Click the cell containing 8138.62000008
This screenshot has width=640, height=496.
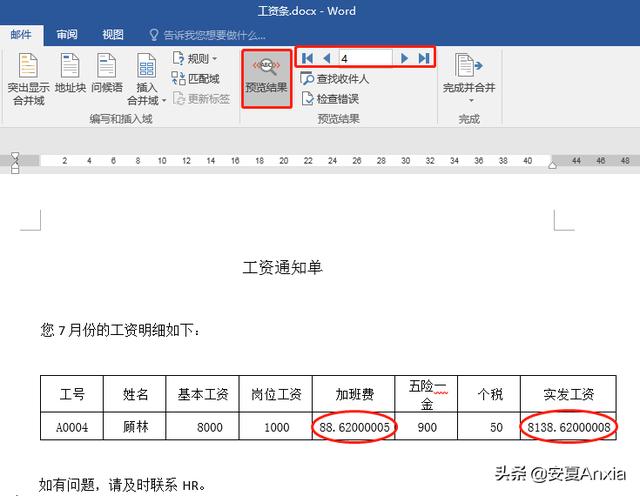[x=568, y=427]
